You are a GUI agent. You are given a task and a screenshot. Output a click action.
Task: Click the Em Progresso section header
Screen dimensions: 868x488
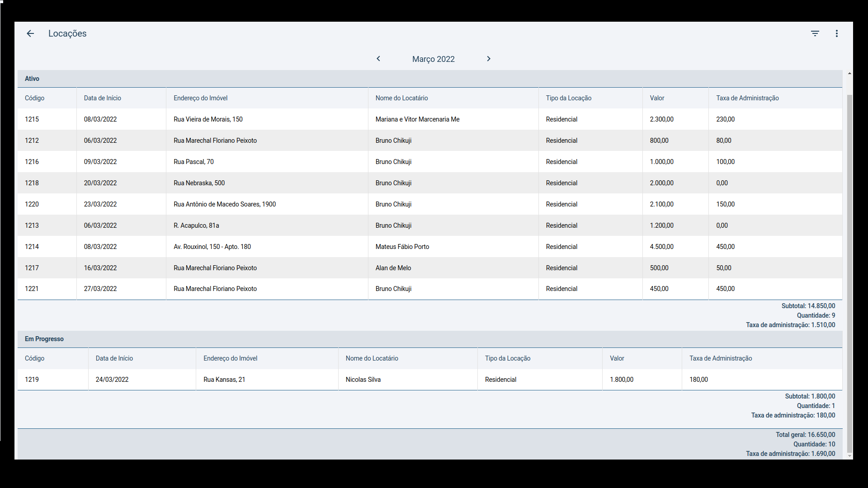430,339
